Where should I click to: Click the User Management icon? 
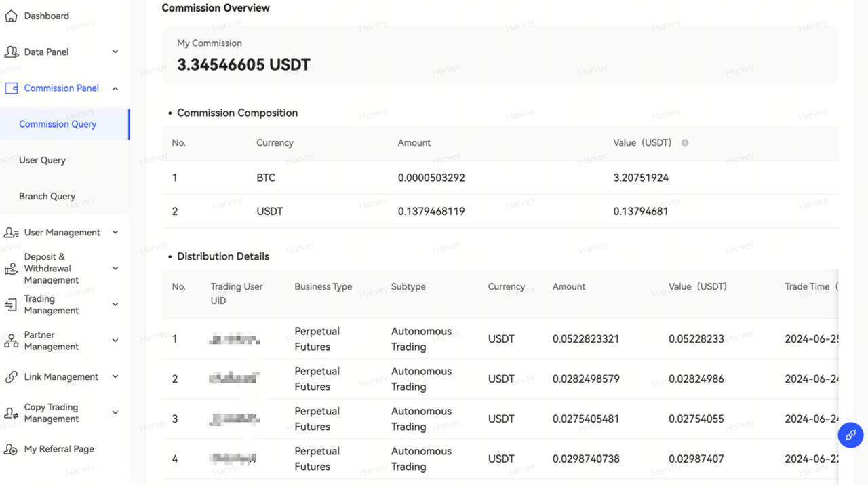[11, 233]
